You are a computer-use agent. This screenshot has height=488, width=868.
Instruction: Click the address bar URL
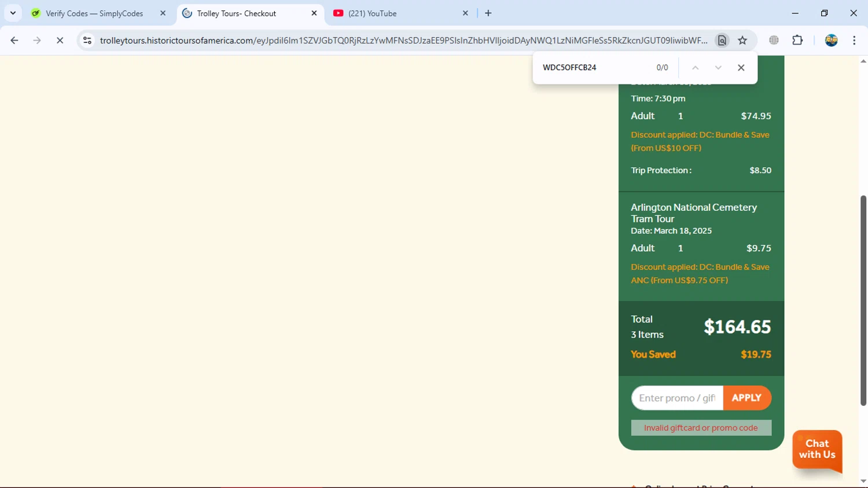[x=403, y=41]
